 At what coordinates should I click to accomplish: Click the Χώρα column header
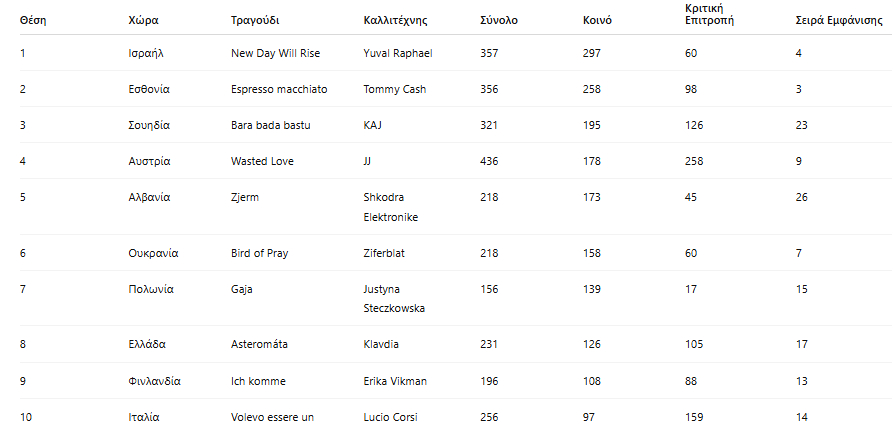[143, 20]
